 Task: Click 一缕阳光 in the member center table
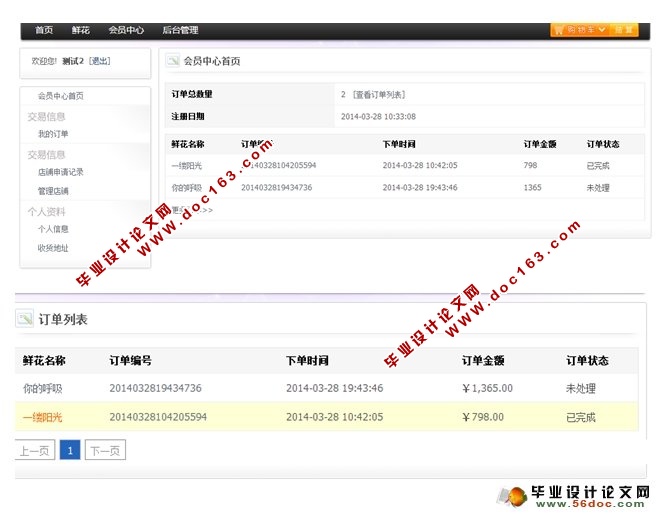(186, 165)
